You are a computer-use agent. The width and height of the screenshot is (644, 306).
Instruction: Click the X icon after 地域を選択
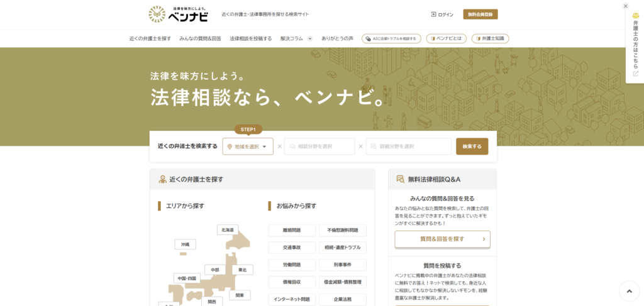pos(279,146)
